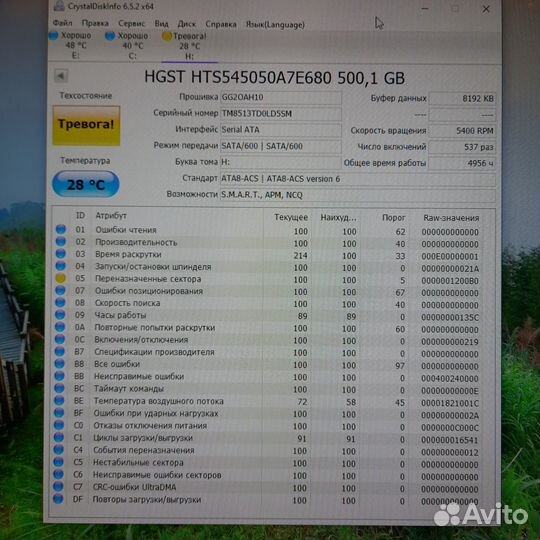
Task: Close the CrystalDiskInfo window
Action: tap(486, 9)
